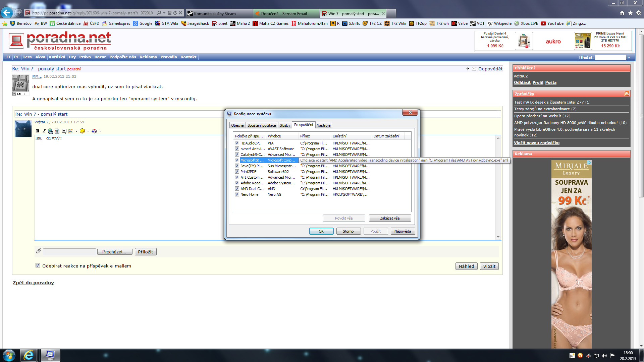
Task: Toggle bold formatting in reply editor
Action: pos(38,131)
